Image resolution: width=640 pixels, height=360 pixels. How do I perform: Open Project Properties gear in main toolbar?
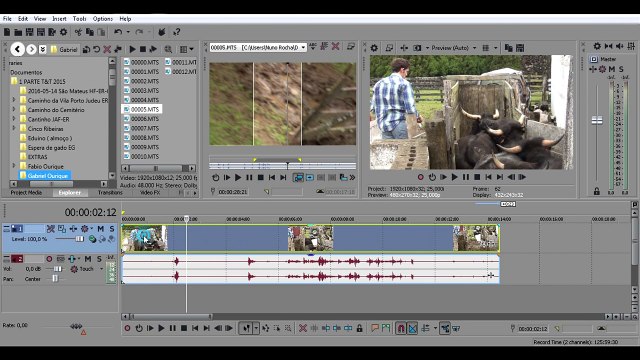coord(63,32)
